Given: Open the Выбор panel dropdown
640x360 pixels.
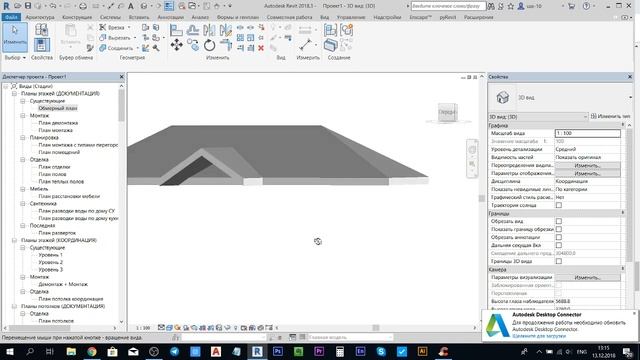Looking at the screenshot, I should pyautogui.click(x=15, y=58).
